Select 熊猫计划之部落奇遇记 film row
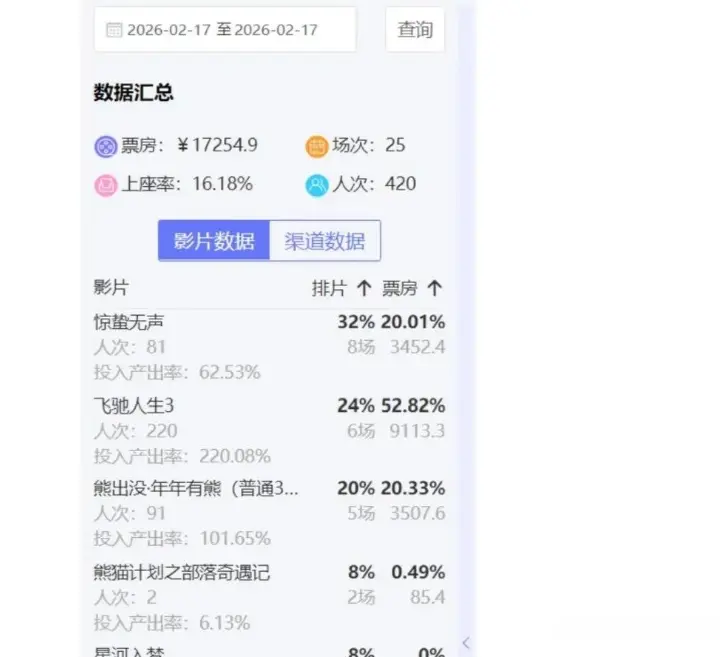Image resolution: width=720 pixels, height=657 pixels. (182, 572)
